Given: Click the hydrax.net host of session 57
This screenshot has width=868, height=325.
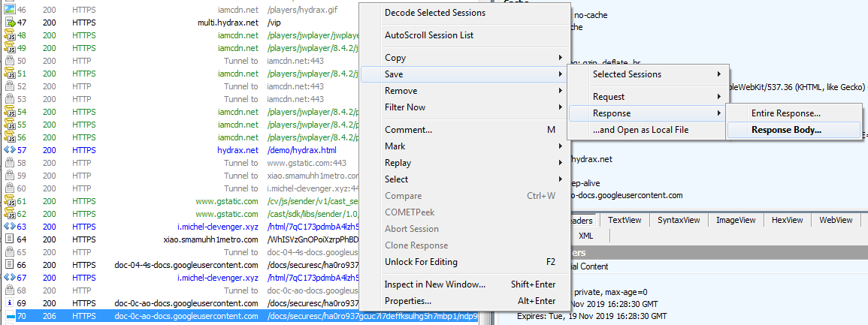Looking at the screenshot, I should [237, 150].
